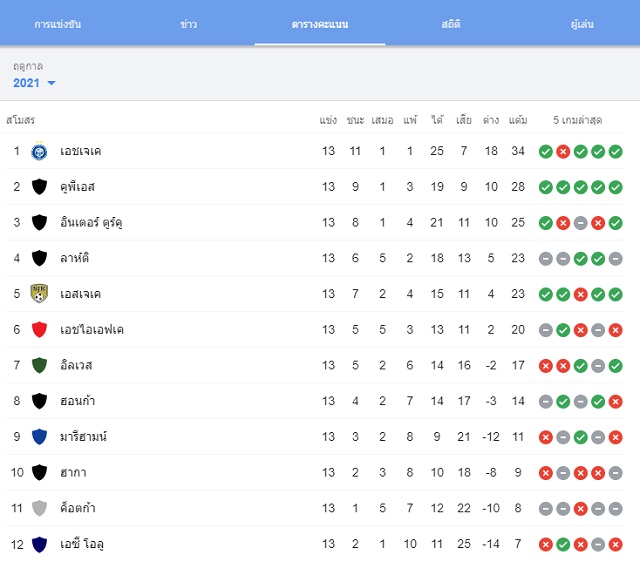Screen dimensions: 640x575
Task: Click the arrow next to 2021
Action: point(51,83)
